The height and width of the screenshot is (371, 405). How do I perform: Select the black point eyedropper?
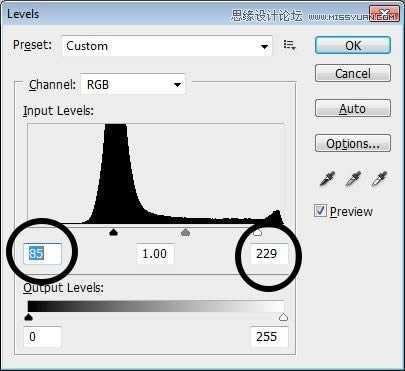327,178
